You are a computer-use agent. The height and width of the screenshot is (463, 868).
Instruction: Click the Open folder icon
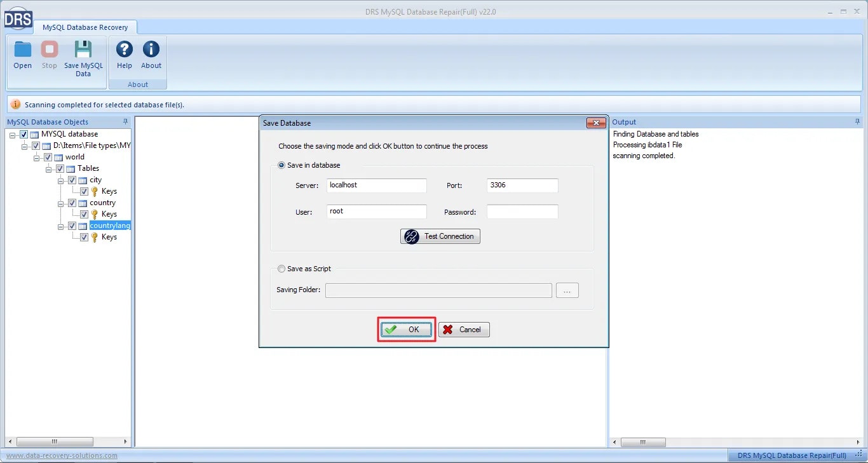(23, 49)
